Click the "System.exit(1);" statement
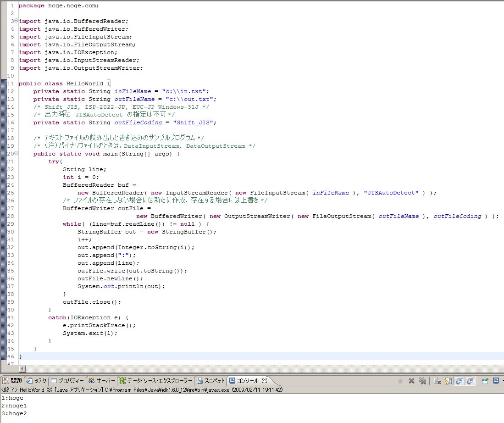 coord(90,333)
